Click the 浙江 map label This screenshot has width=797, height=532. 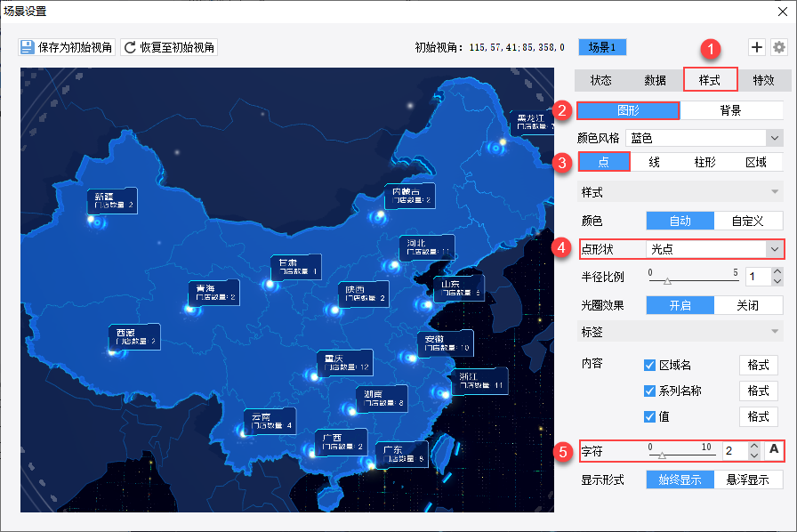click(x=479, y=381)
